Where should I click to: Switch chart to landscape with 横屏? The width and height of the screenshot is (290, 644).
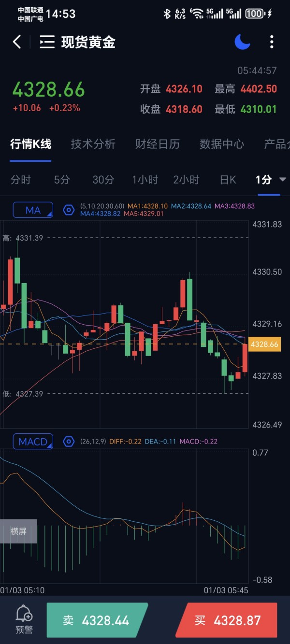[x=18, y=531]
